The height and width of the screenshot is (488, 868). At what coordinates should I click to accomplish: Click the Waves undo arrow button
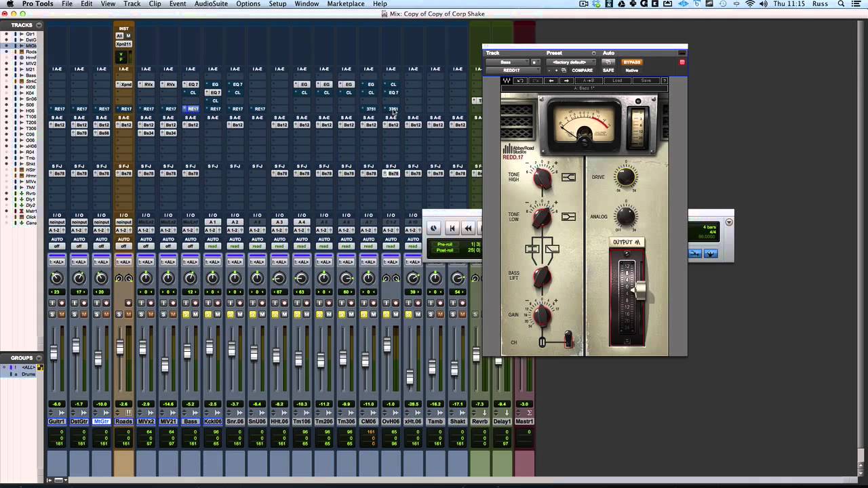point(521,81)
